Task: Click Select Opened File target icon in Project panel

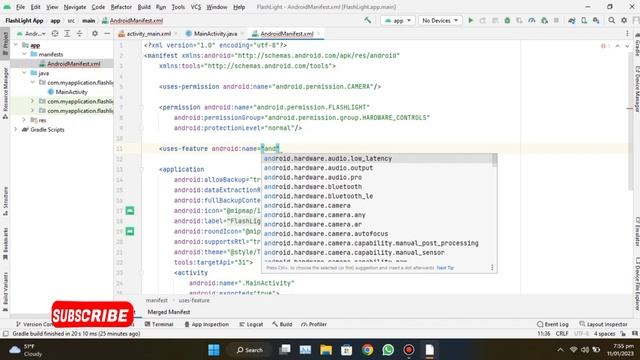Action: click(55, 33)
